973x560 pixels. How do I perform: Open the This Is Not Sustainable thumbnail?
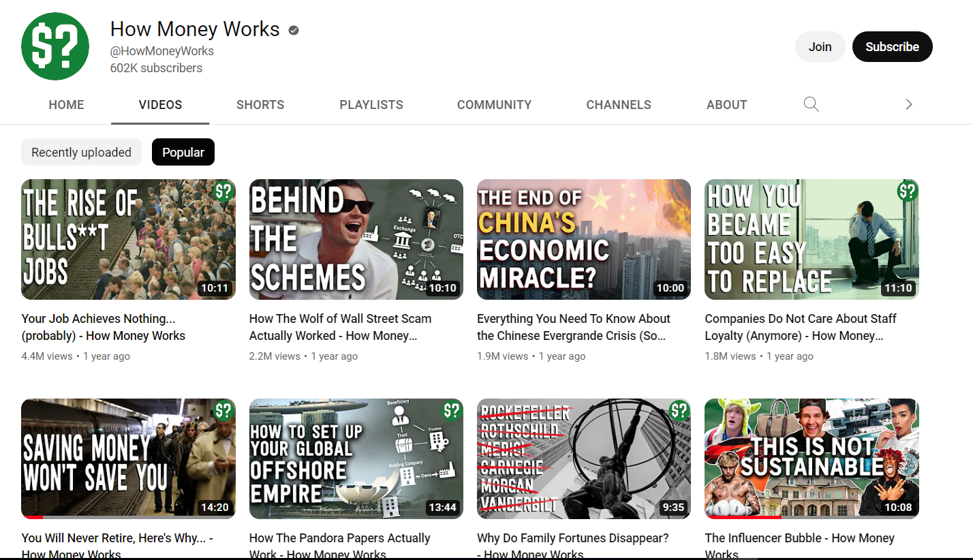click(811, 458)
